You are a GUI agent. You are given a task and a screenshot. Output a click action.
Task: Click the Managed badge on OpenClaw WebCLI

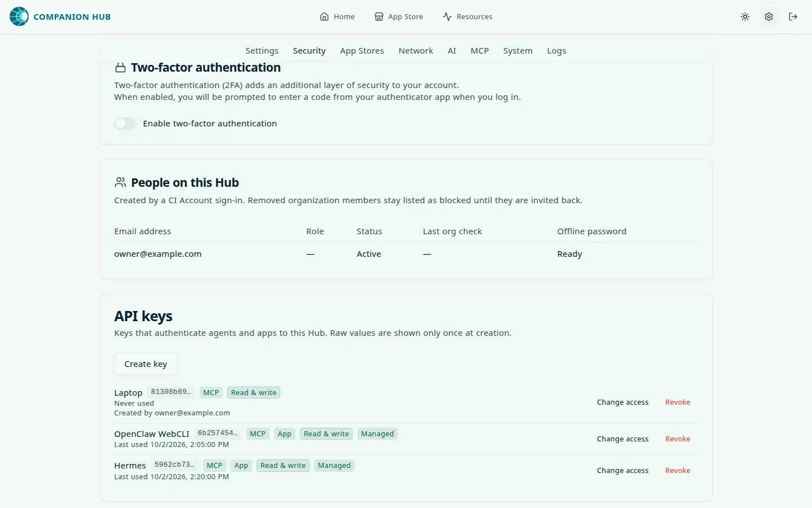377,434
